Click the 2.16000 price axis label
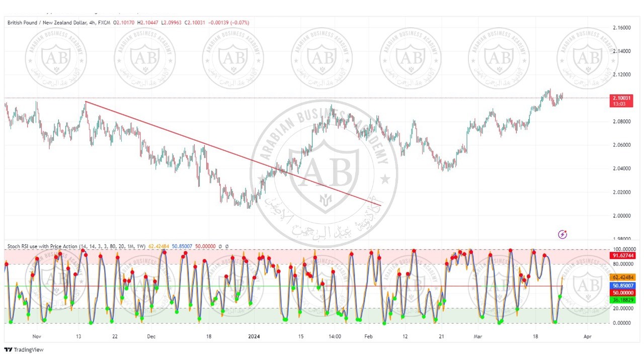This screenshot has height=362, width=644. [621, 28]
